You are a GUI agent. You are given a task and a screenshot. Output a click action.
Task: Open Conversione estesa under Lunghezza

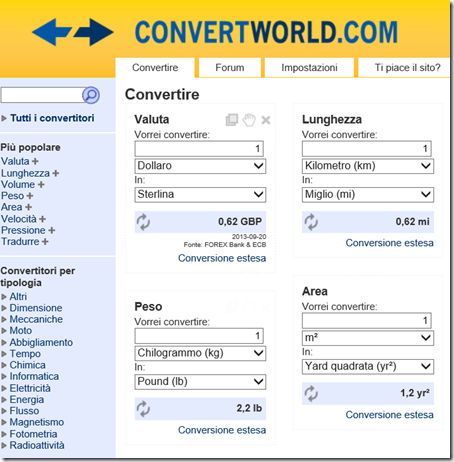[389, 243]
